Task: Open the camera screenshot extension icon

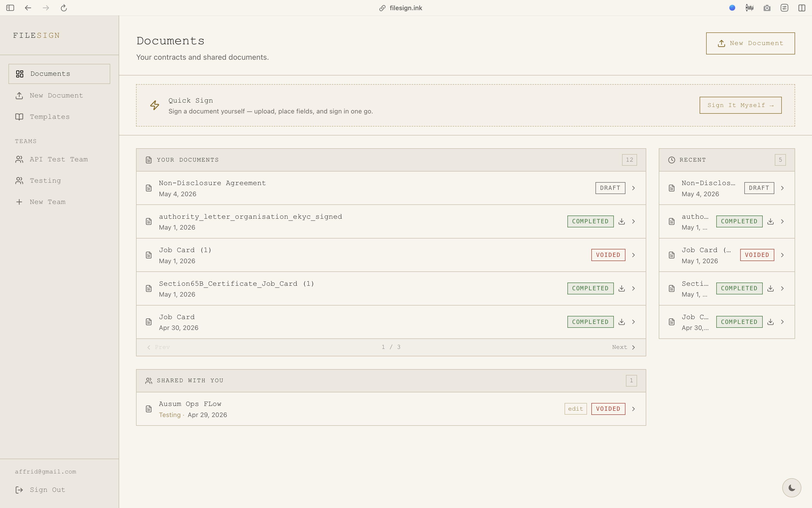Action: [767, 8]
